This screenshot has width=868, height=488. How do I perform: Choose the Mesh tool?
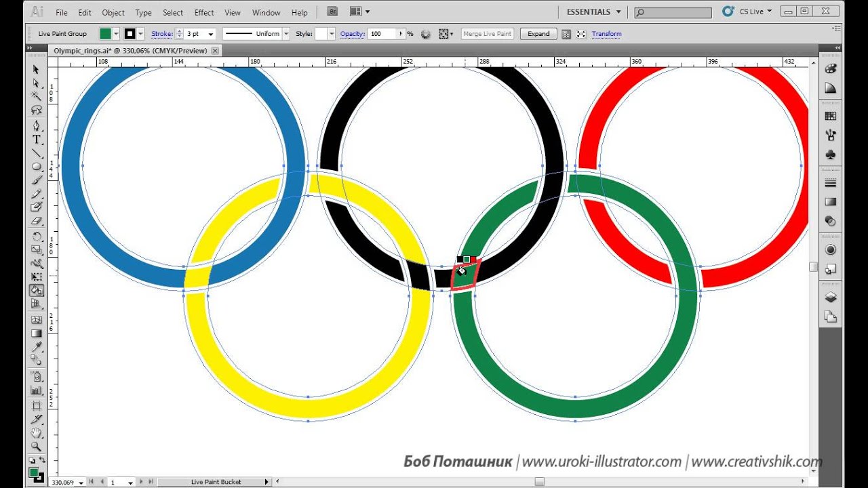36,320
